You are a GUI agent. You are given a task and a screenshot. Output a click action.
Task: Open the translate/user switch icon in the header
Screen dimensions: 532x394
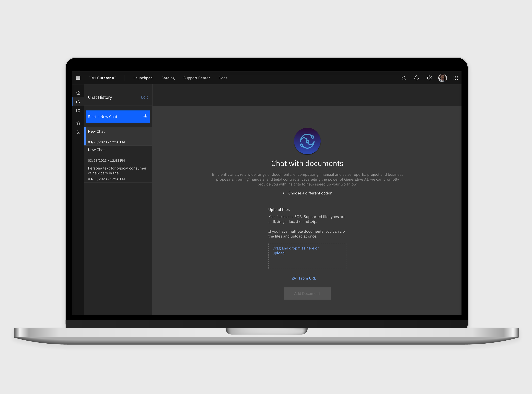pos(403,78)
